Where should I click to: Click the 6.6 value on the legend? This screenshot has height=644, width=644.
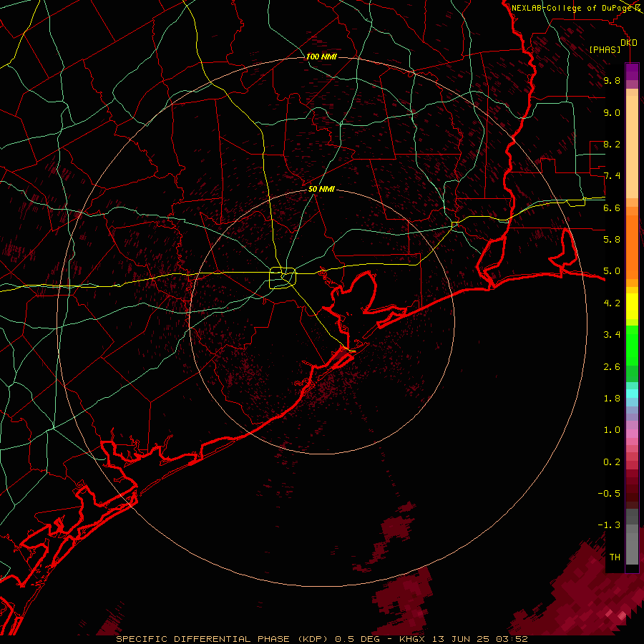click(x=612, y=208)
